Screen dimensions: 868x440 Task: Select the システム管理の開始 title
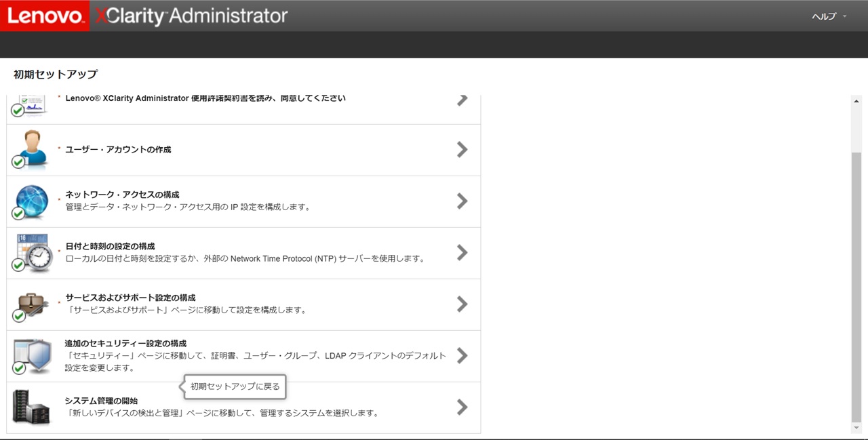(x=101, y=401)
